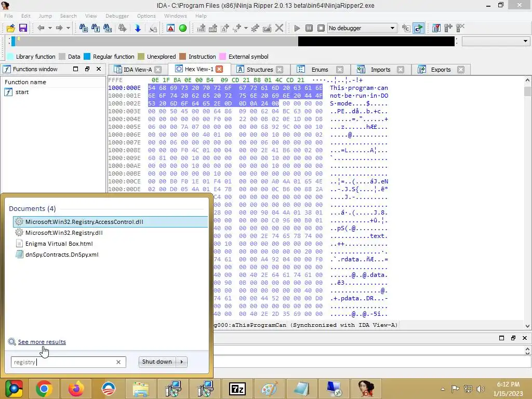Screen dimensions: 532x399
Task: Click the breakpoint list toolbar icon
Action: coord(436,28)
